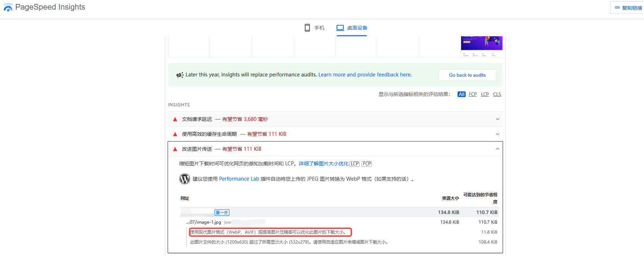Expand the 使用高效的缓存生命周期 chevron
The height and width of the screenshot is (256, 644).
pos(497,134)
